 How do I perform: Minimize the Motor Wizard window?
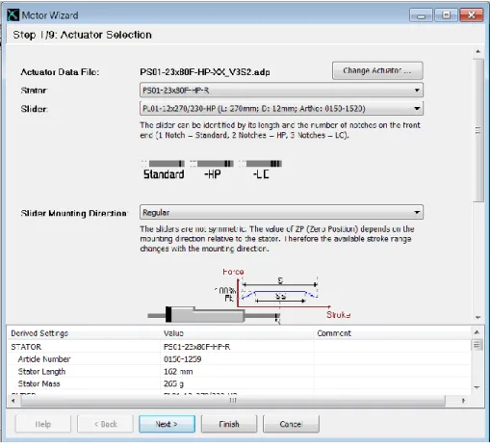pyautogui.click(x=421, y=15)
